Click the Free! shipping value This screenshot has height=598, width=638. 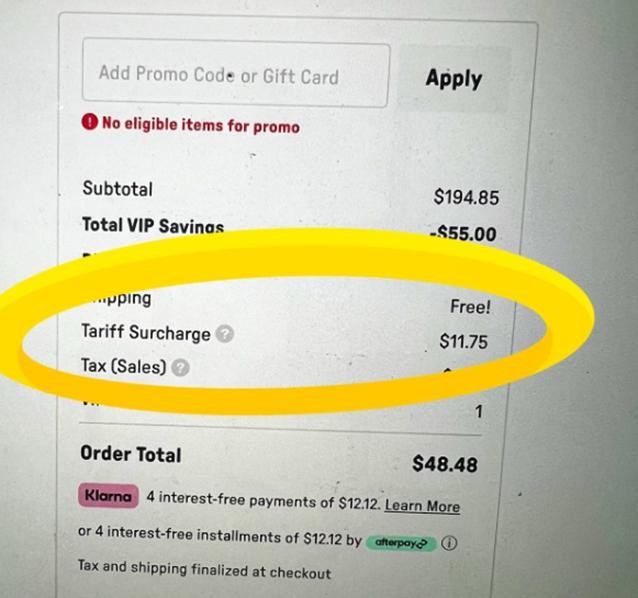point(470,307)
